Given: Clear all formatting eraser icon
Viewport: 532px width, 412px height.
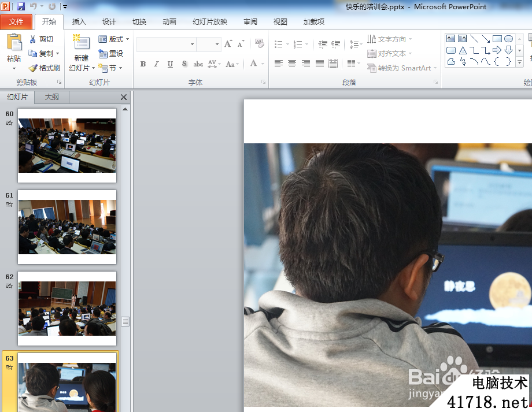Looking at the screenshot, I should 260,43.
